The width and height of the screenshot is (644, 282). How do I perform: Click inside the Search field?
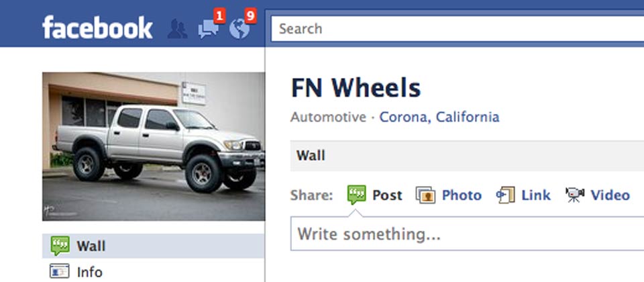click(458, 29)
